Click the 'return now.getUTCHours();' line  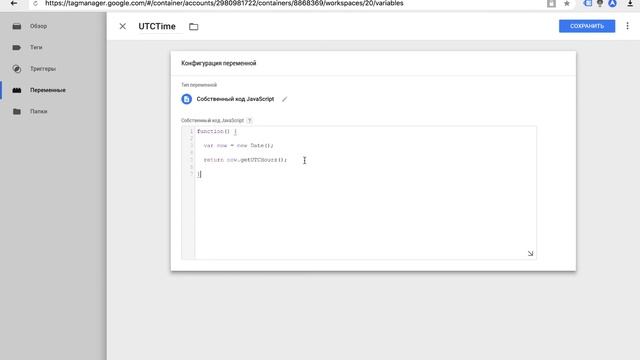[x=245, y=160]
